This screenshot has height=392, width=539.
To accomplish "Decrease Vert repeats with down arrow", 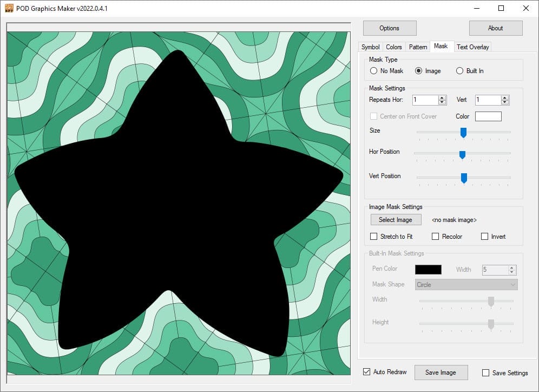I will 505,102.
